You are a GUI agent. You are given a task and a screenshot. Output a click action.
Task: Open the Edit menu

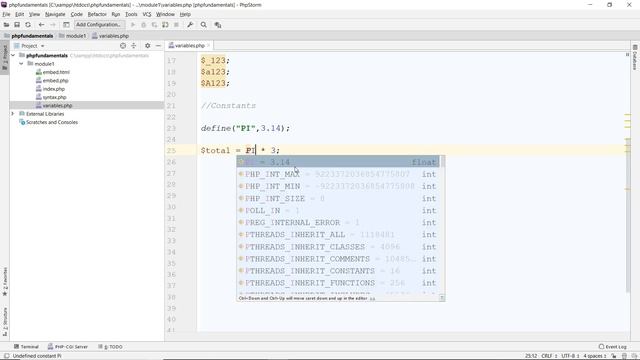(20, 14)
